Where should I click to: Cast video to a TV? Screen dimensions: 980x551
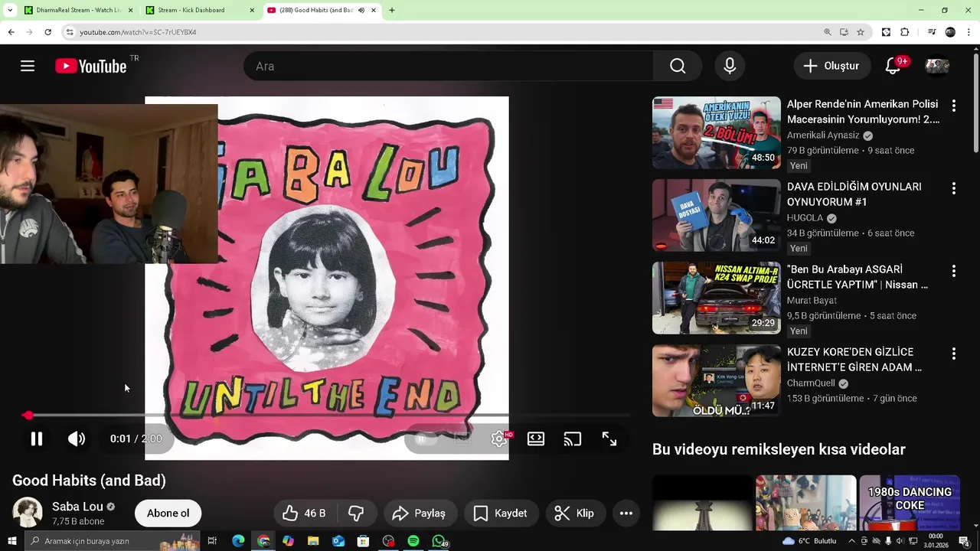click(x=573, y=439)
